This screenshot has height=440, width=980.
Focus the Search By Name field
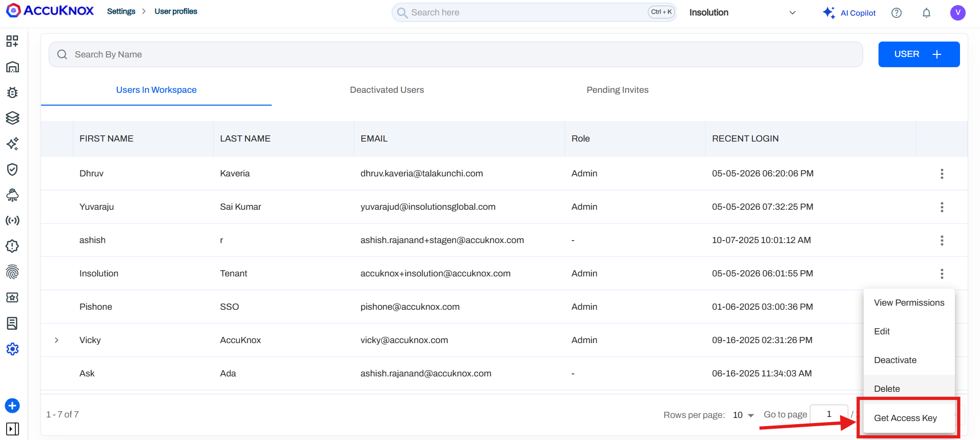tap(456, 54)
